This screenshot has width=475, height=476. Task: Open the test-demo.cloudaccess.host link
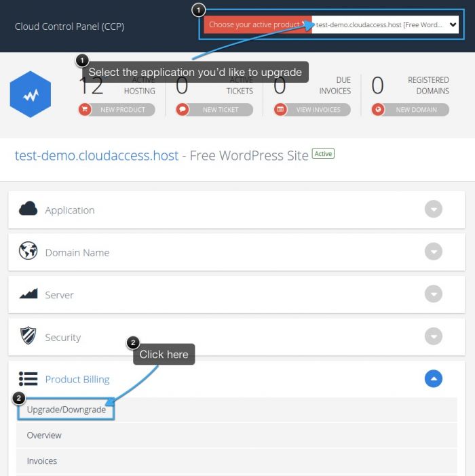point(96,156)
